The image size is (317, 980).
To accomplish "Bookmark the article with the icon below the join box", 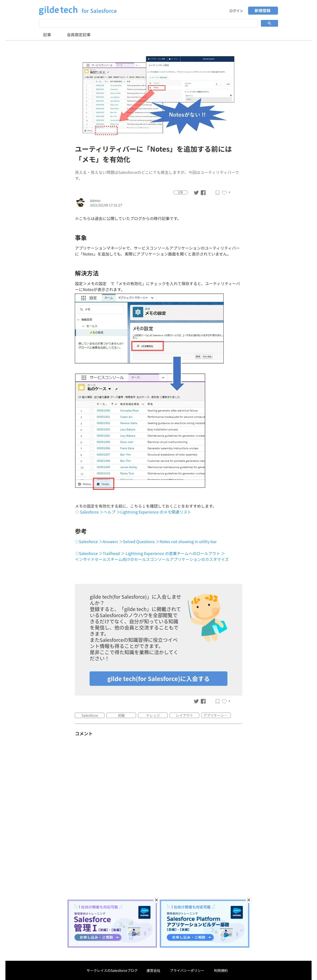I will point(217,702).
